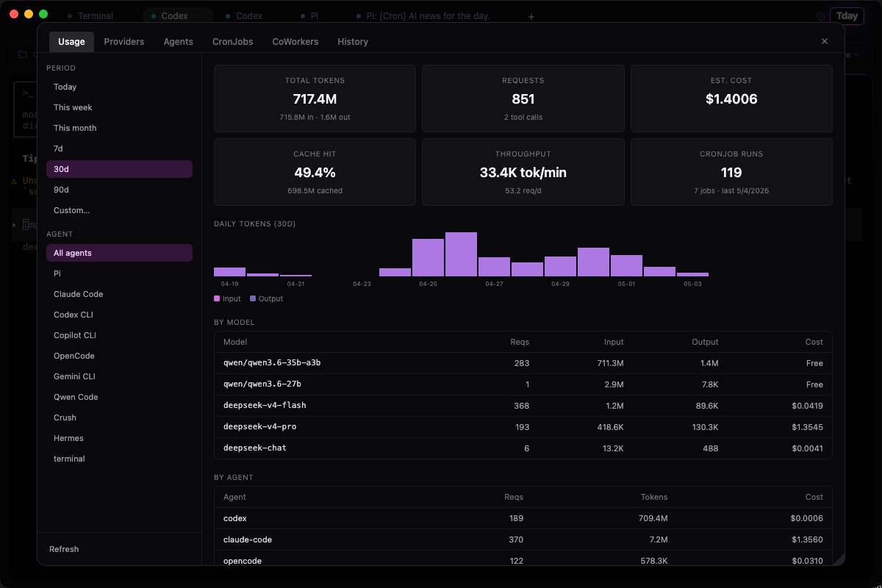The height and width of the screenshot is (588, 882).
Task: Filter usage by All agents
Action: 119,253
